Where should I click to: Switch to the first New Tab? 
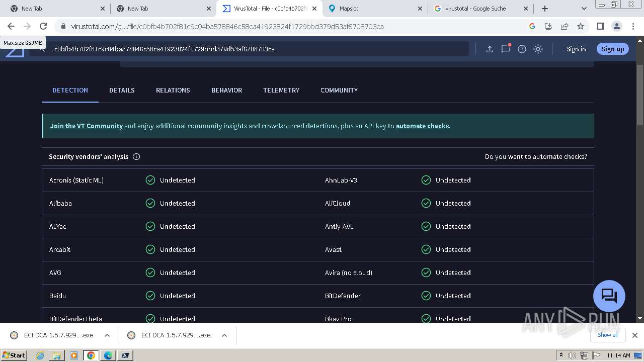[x=58, y=9]
